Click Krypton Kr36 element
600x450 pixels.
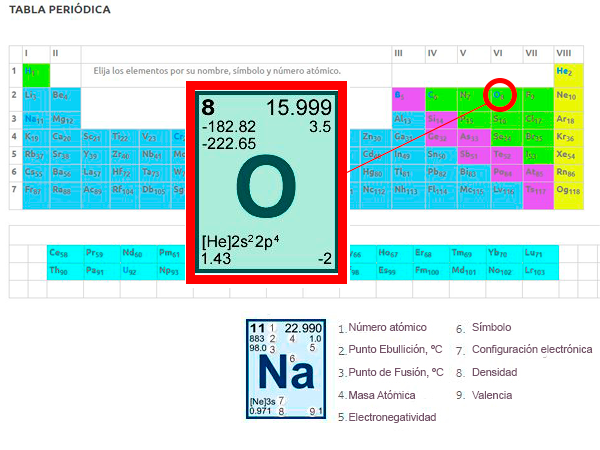(568, 138)
